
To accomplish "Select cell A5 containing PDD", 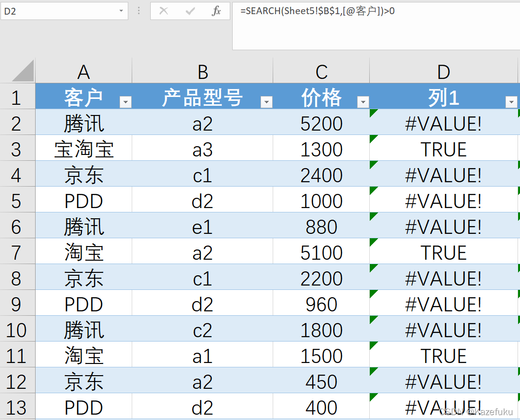I will click(83, 199).
